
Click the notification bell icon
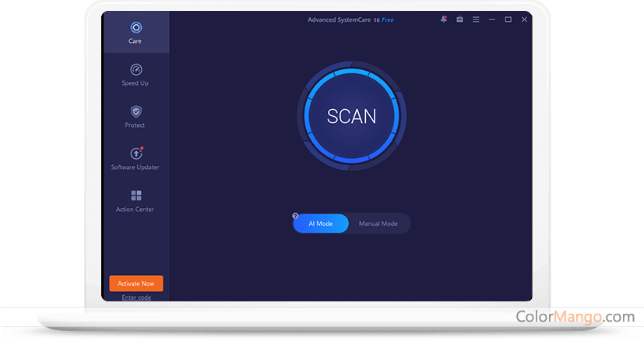click(443, 19)
